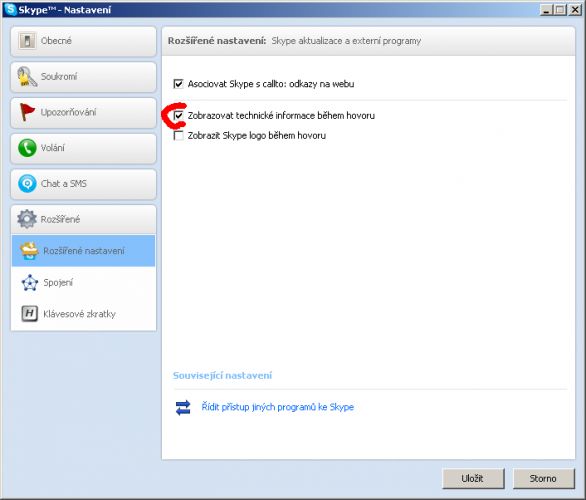Click the Skype logo in title bar
The height and width of the screenshot is (500, 586).
pyautogui.click(x=10, y=9)
